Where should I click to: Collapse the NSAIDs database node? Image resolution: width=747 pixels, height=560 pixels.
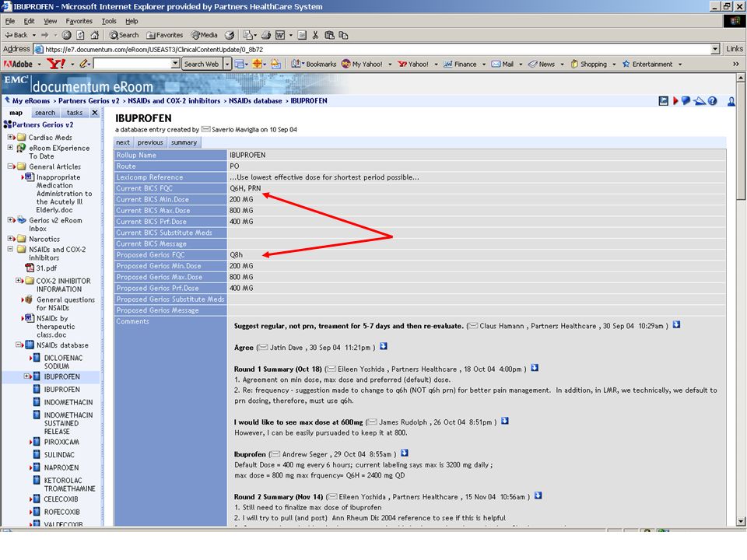[18, 345]
